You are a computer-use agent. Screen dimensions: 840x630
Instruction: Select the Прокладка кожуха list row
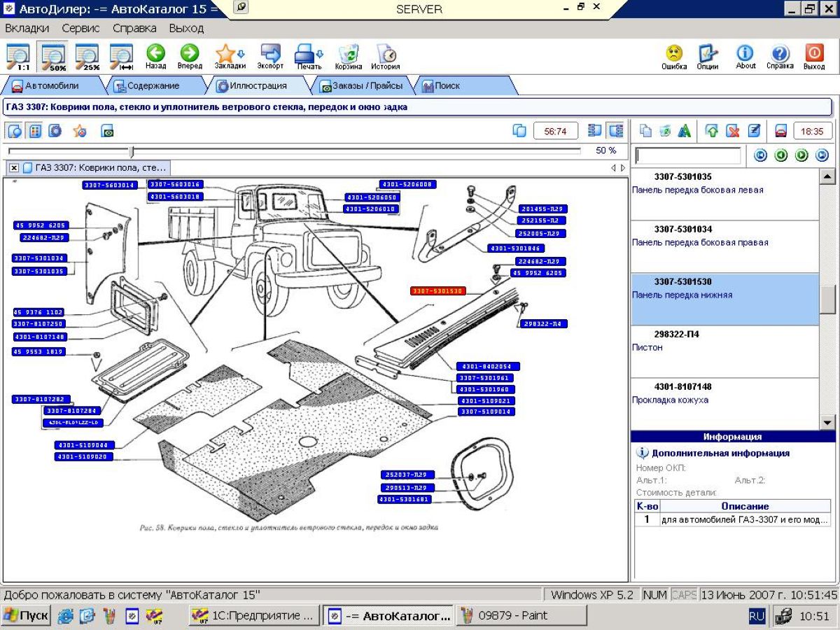724,404
